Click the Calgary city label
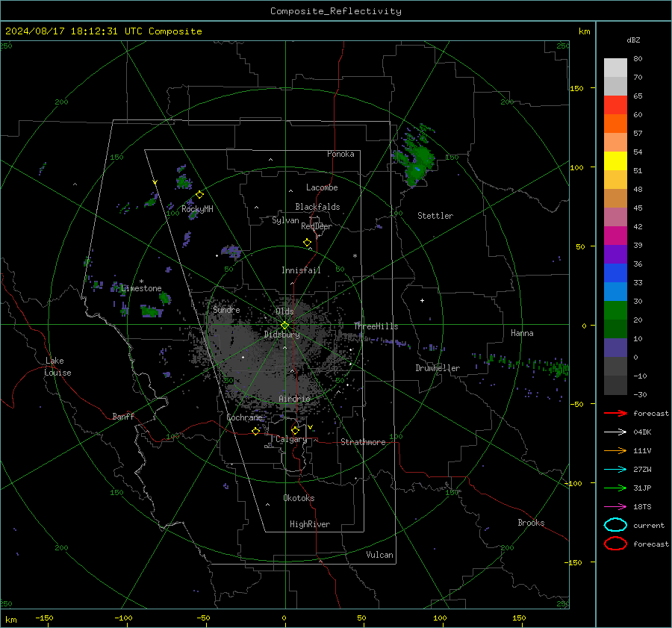 tap(291, 439)
